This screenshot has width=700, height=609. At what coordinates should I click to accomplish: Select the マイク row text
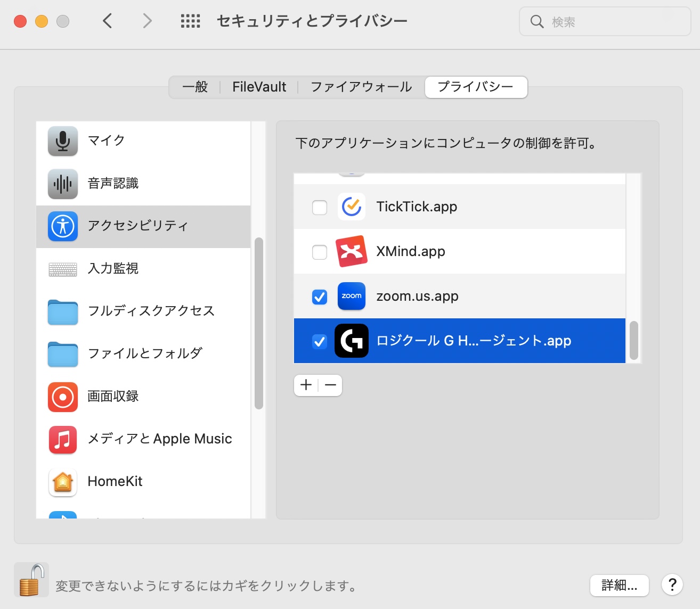tap(106, 141)
